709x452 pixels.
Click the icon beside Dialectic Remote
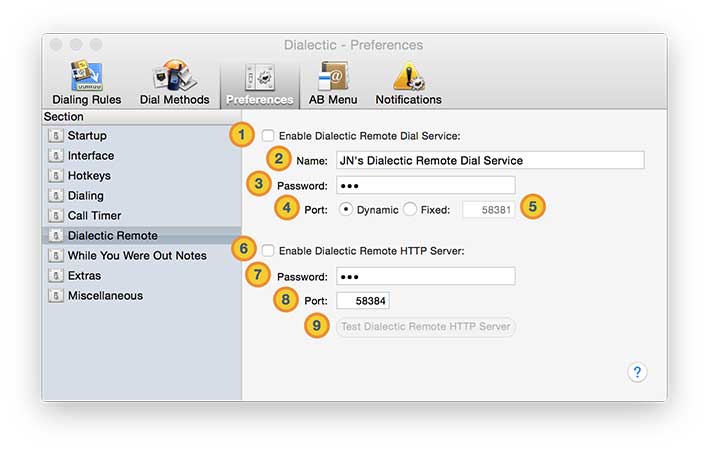coord(56,235)
